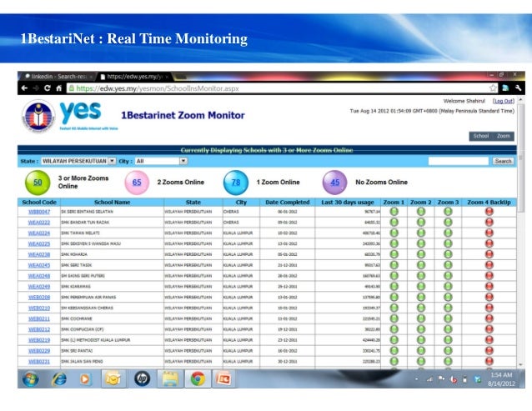Switch to the School view tab
This screenshot has height=411, width=532.
pyautogui.click(x=481, y=136)
